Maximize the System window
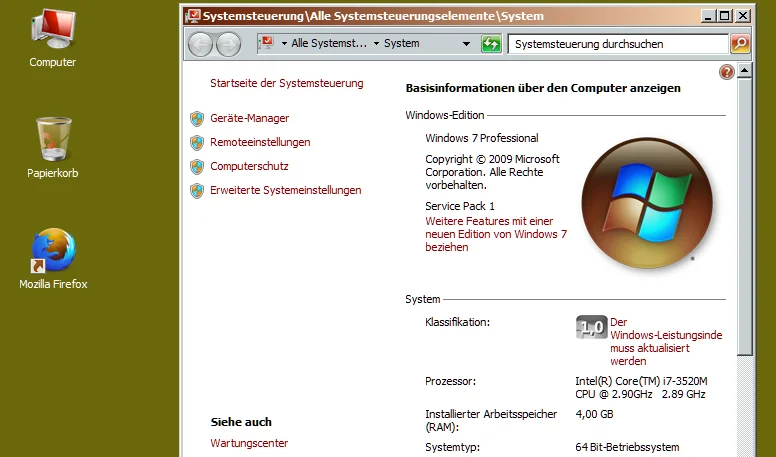This screenshot has width=776, height=457. [x=725, y=16]
